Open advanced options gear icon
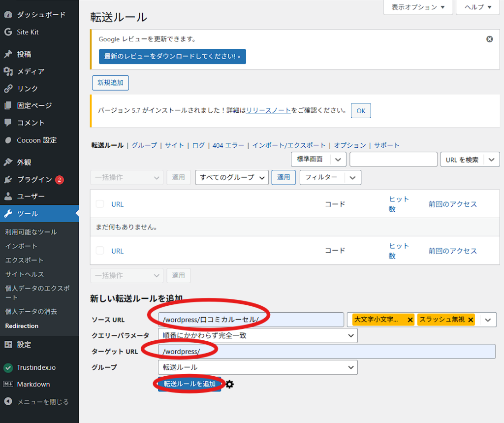This screenshot has height=423, width=504. tap(229, 384)
